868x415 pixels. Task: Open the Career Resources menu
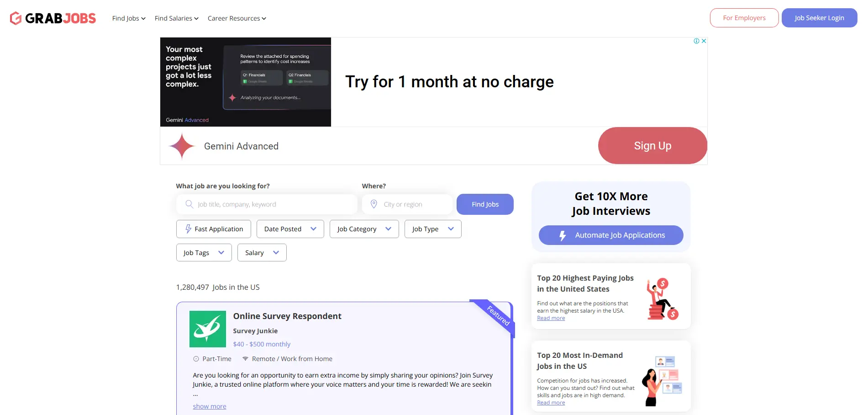237,18
